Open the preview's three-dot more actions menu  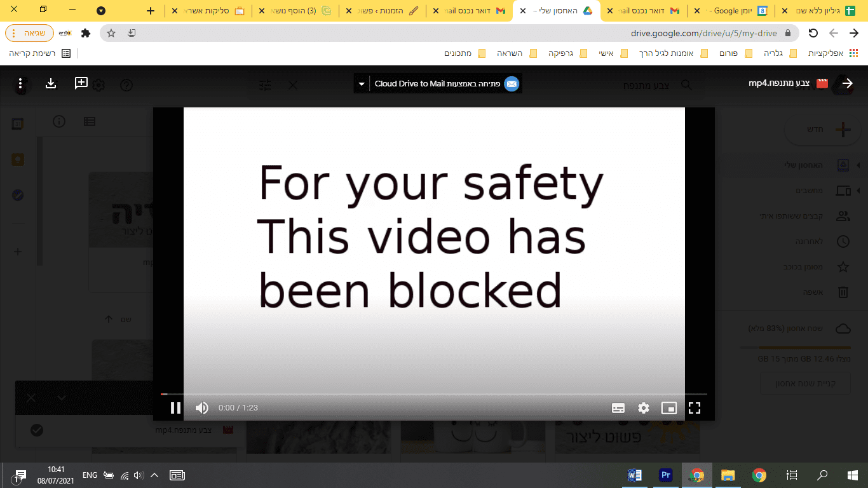20,83
